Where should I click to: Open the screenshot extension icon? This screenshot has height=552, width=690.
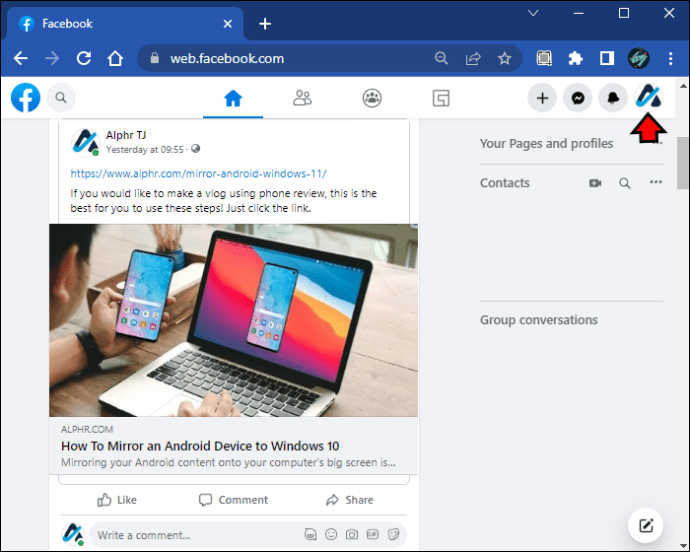coord(544,58)
